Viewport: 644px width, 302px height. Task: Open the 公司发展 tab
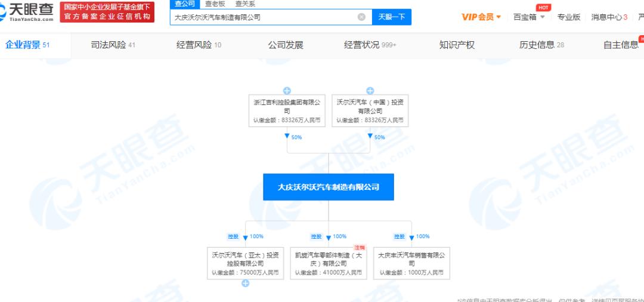(x=286, y=45)
